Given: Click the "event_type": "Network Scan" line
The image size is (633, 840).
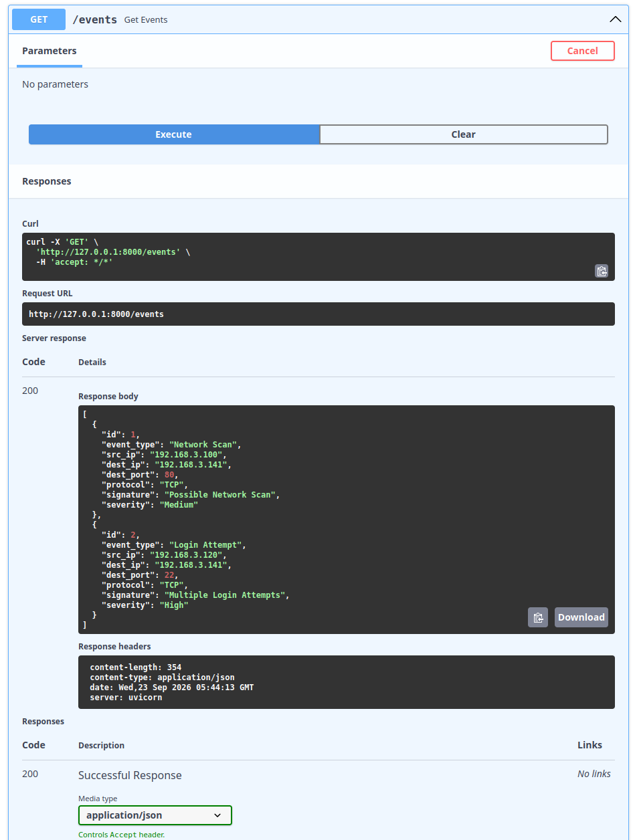Looking at the screenshot, I should [171, 445].
